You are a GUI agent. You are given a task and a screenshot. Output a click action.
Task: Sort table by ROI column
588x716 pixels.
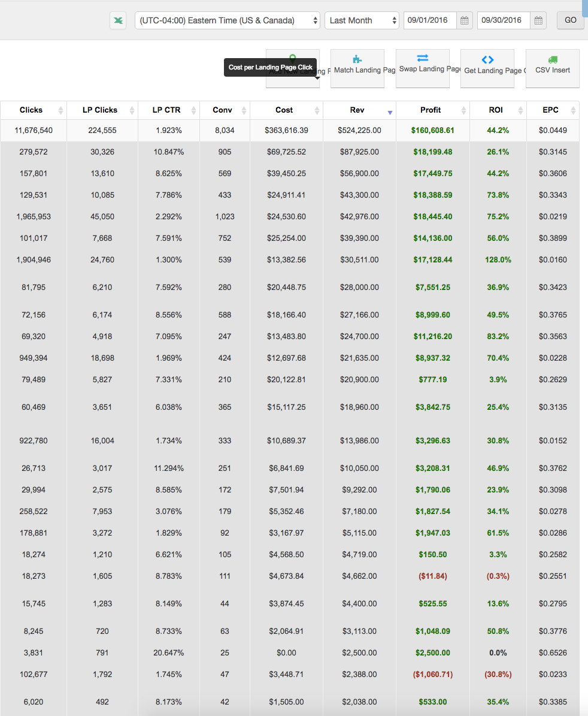496,110
